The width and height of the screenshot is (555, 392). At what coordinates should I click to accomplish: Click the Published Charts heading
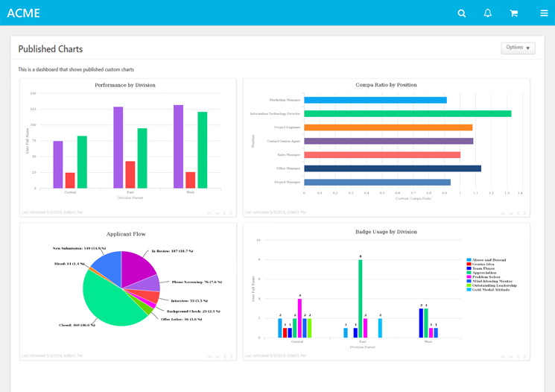tap(51, 49)
